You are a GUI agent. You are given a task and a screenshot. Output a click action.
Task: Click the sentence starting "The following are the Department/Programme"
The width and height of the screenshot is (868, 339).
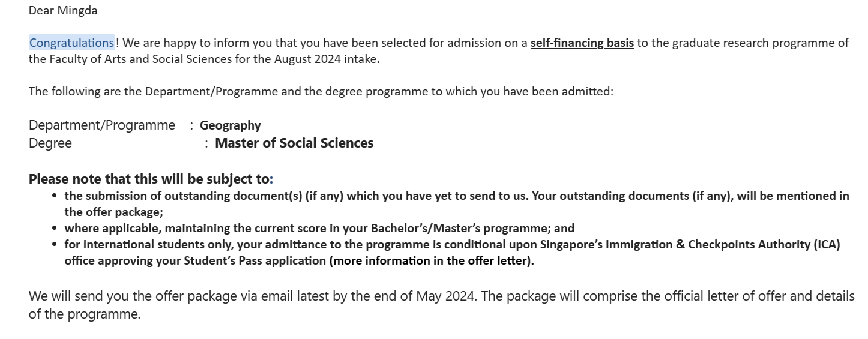point(321,92)
